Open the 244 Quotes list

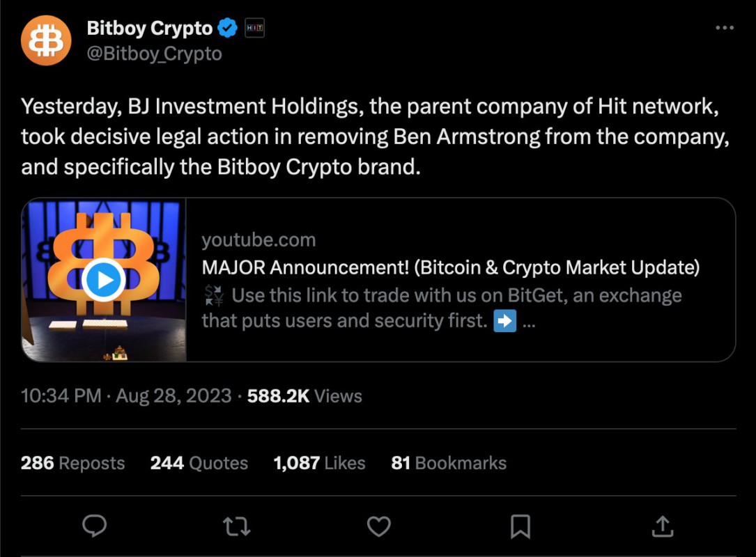pyautogui.click(x=199, y=462)
